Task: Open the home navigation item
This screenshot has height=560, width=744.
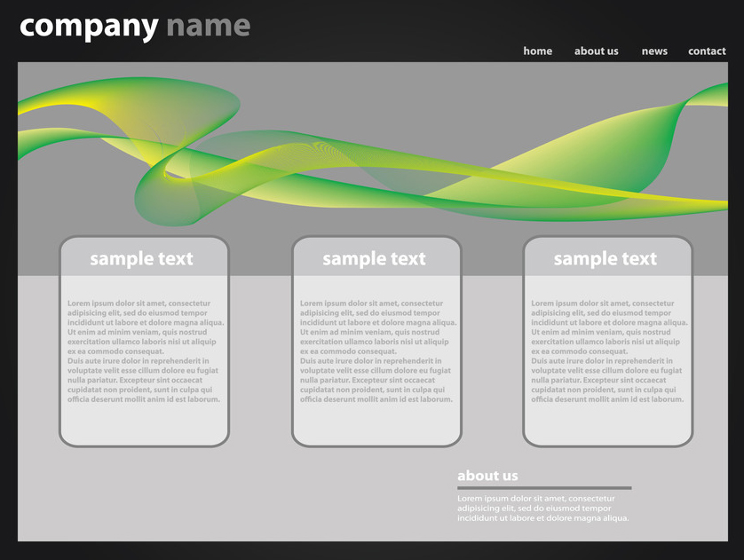Action: click(537, 51)
